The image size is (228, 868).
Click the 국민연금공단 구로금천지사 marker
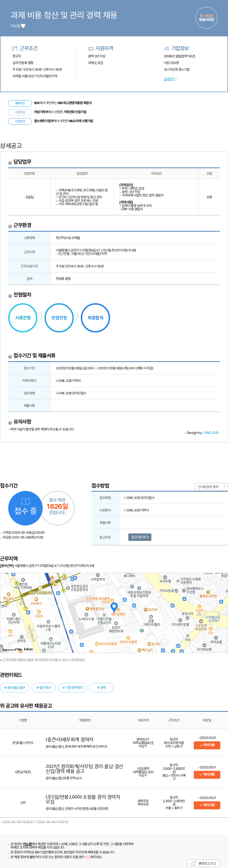(x=68, y=588)
